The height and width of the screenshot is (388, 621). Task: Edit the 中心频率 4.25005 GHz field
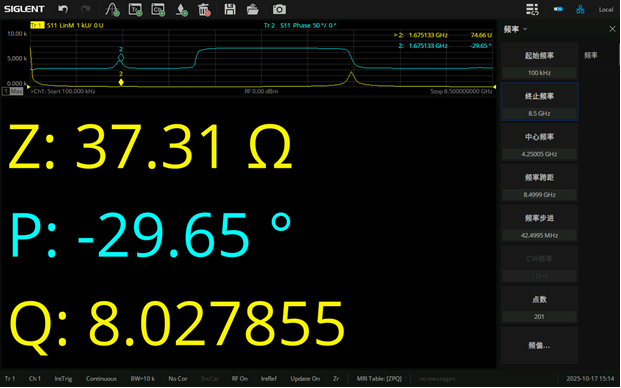[x=539, y=154]
